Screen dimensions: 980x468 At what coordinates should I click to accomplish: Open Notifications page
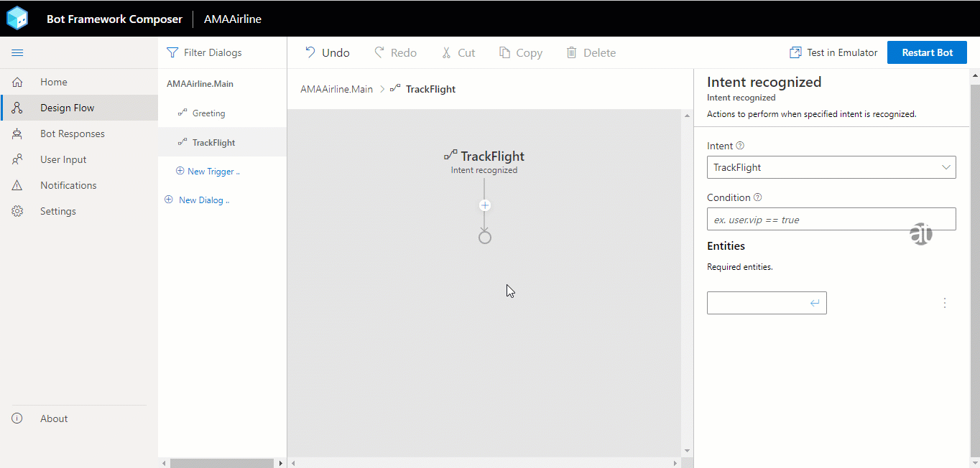(x=68, y=185)
